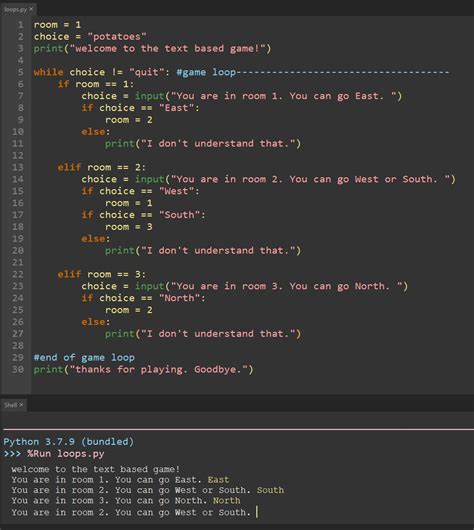Image resolution: width=474 pixels, height=530 pixels.
Task: Click 'elif room == 3:' line
Action: [102, 274]
